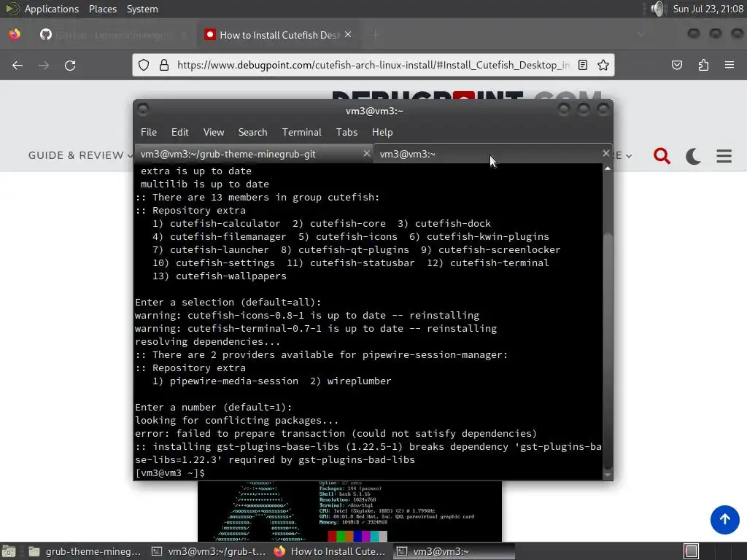Open the terminal window menu button
747x560 pixels.
(x=143, y=110)
